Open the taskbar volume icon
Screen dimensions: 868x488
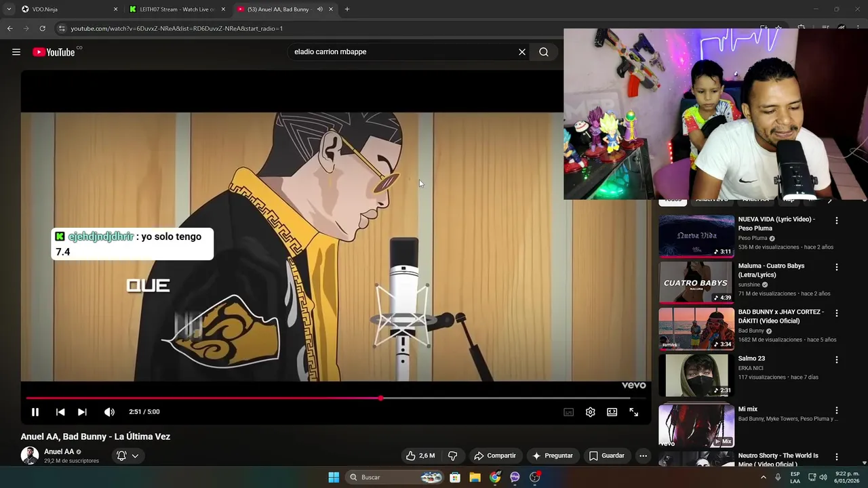[x=823, y=478]
